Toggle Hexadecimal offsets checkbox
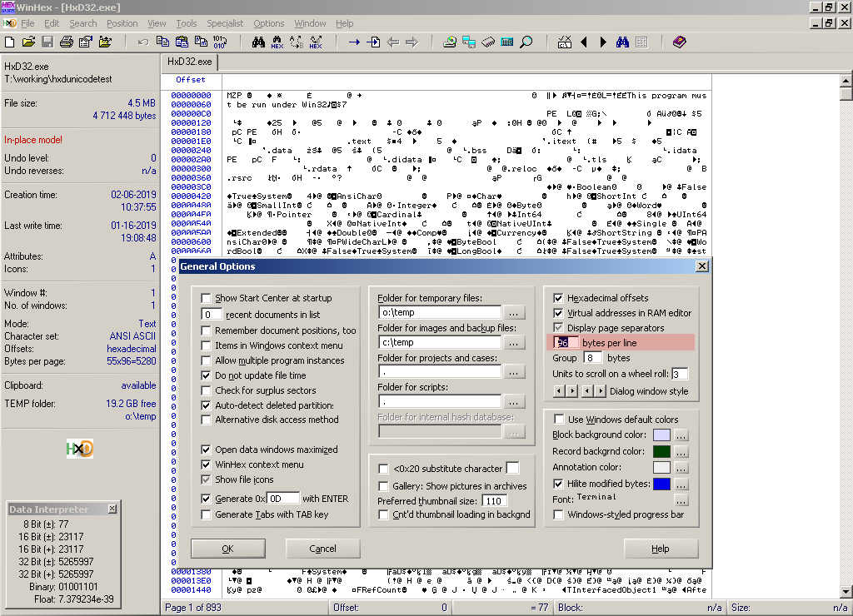This screenshot has width=853, height=616. [558, 298]
